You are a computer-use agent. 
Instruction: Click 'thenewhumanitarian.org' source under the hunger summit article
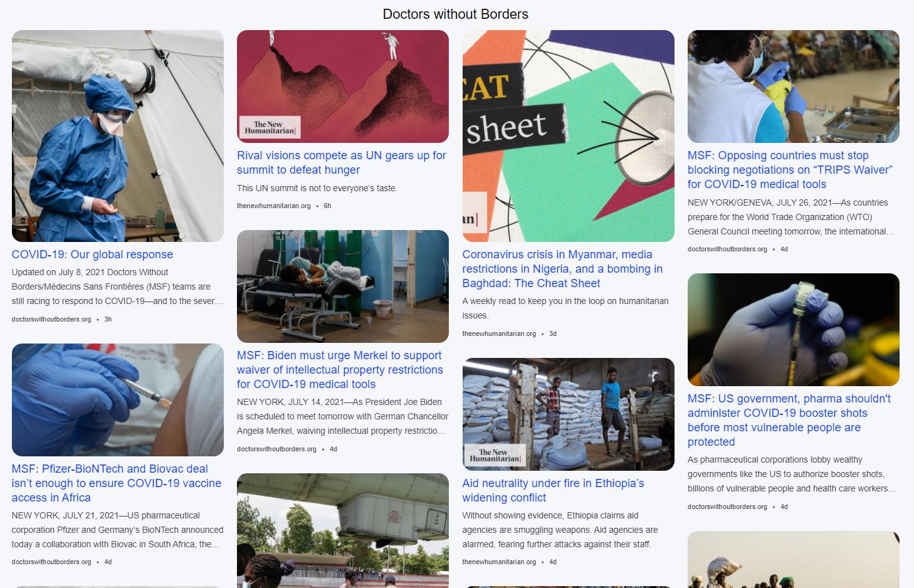point(274,206)
